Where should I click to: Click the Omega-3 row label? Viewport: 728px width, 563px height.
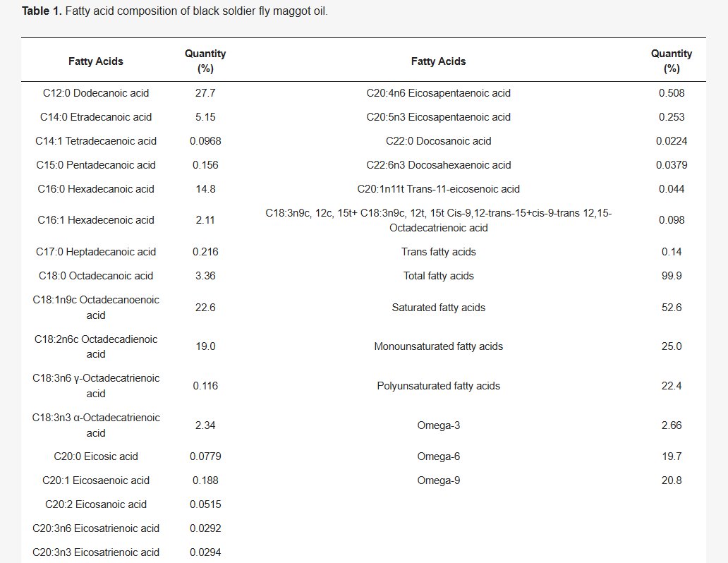(439, 425)
